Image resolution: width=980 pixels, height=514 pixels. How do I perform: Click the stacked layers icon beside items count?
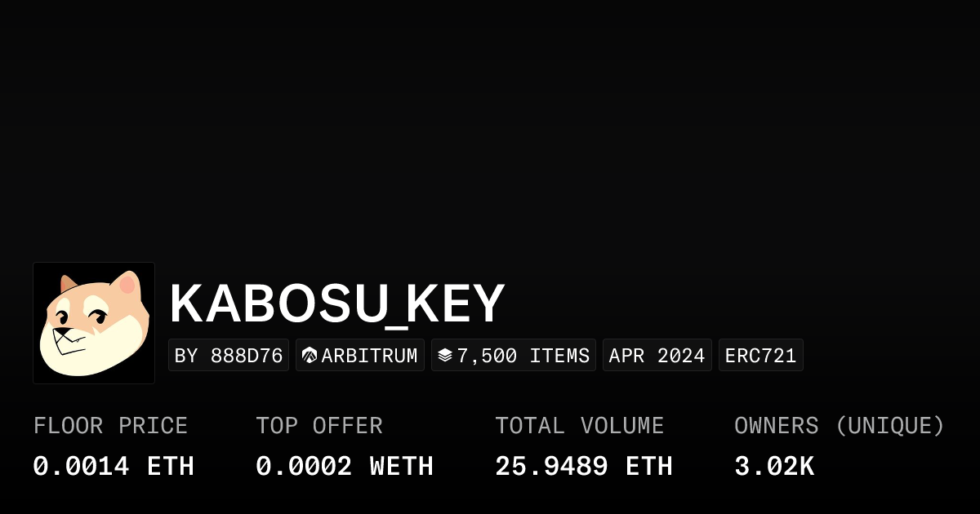(445, 356)
